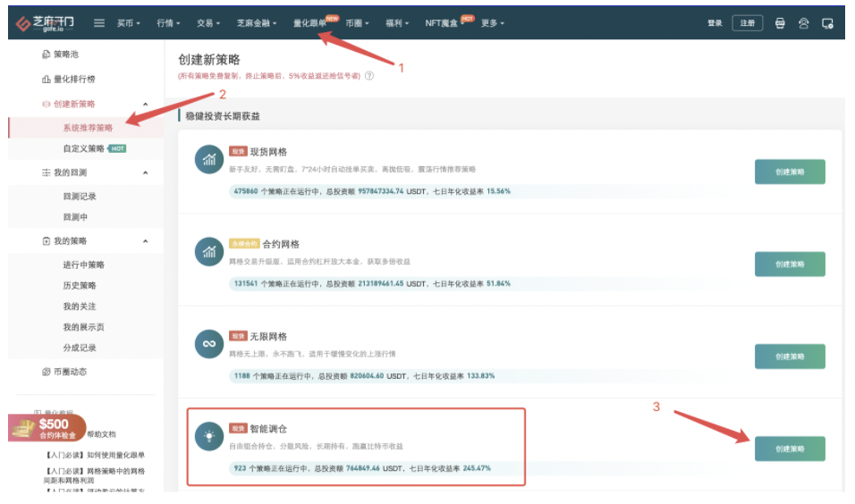Click the 245.47% annualized yield value
The image size is (855, 504).
pos(477,468)
